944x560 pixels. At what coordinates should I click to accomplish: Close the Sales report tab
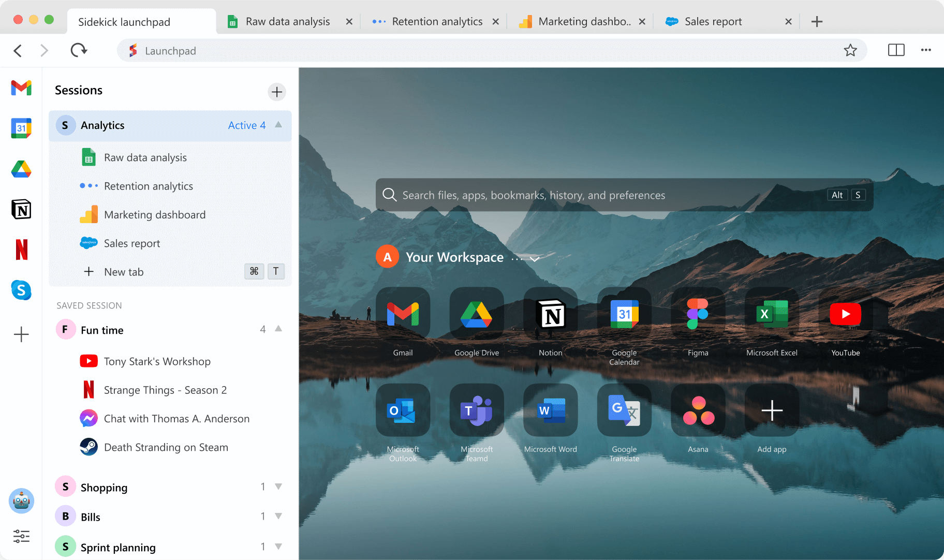788,22
